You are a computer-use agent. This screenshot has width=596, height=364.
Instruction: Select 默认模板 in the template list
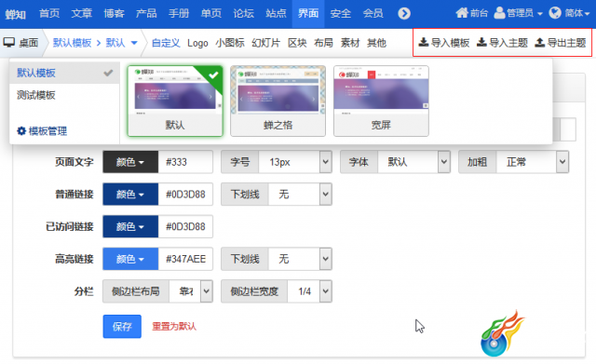click(64, 73)
